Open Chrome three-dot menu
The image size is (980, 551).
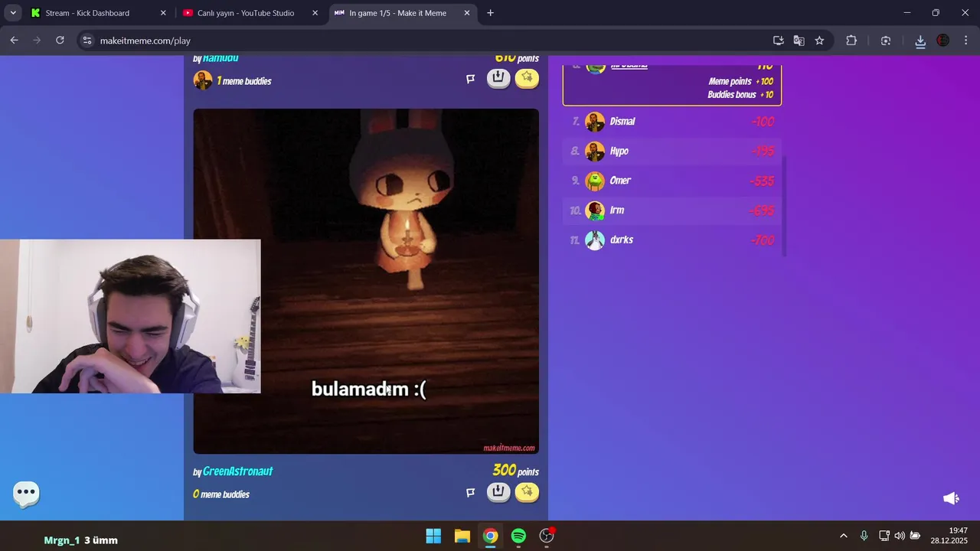966,41
